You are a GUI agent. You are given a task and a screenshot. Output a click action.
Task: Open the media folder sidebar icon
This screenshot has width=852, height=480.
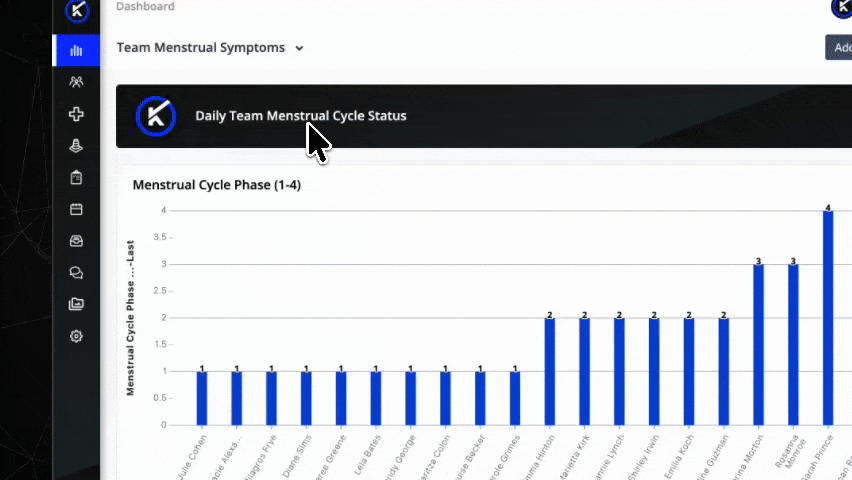(x=76, y=305)
